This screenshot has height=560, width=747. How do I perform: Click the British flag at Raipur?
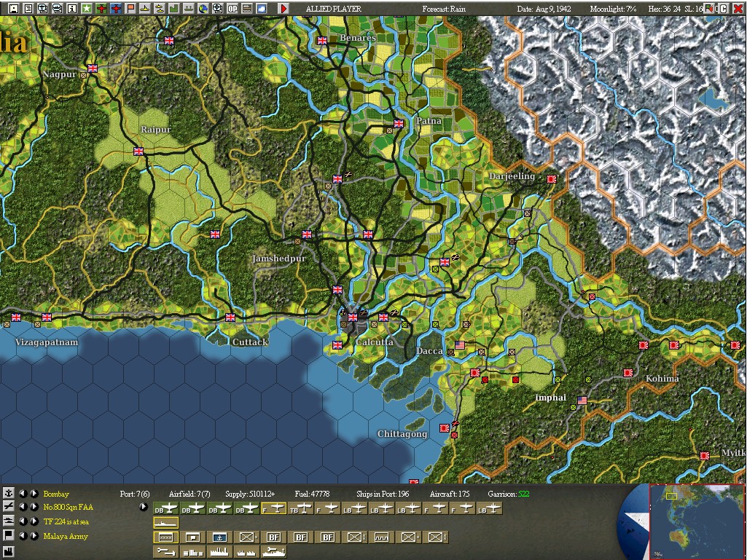click(138, 151)
